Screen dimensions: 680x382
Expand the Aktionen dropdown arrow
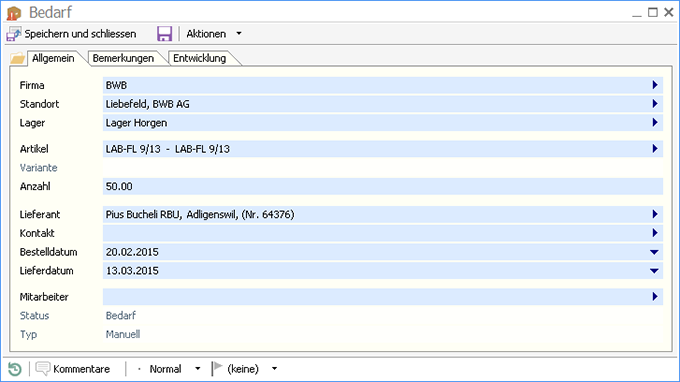pos(239,34)
